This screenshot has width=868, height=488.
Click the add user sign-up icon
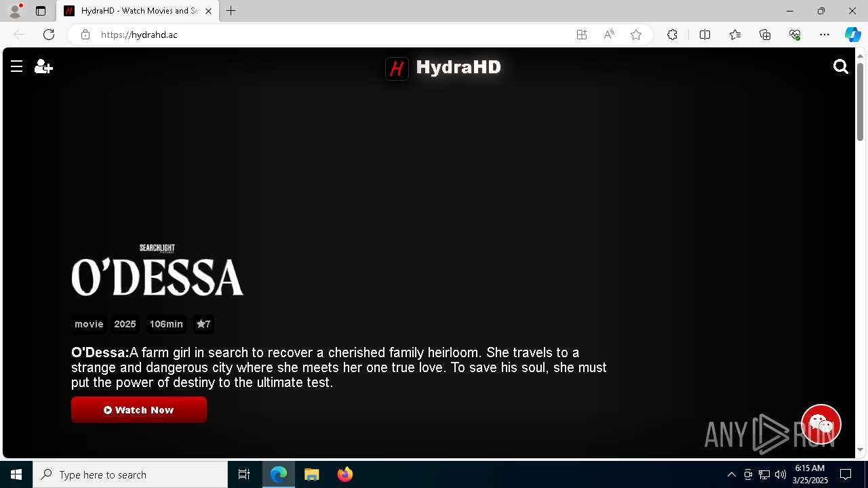[43, 66]
